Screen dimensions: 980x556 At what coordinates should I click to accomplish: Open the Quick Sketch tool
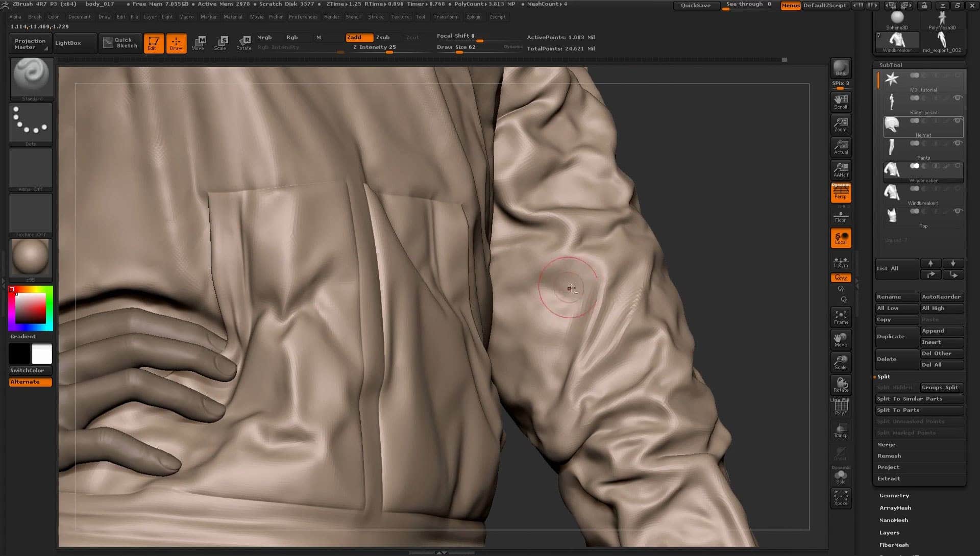click(x=120, y=43)
